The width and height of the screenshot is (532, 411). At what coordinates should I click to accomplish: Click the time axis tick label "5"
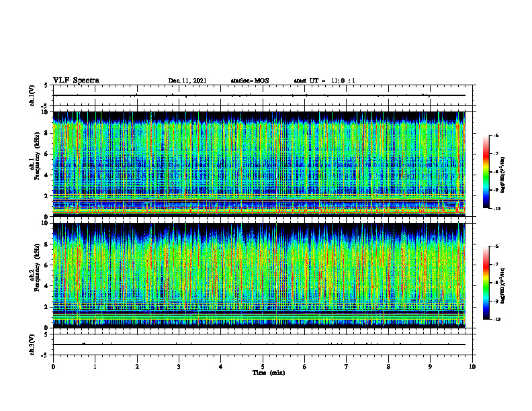pyautogui.click(x=263, y=367)
